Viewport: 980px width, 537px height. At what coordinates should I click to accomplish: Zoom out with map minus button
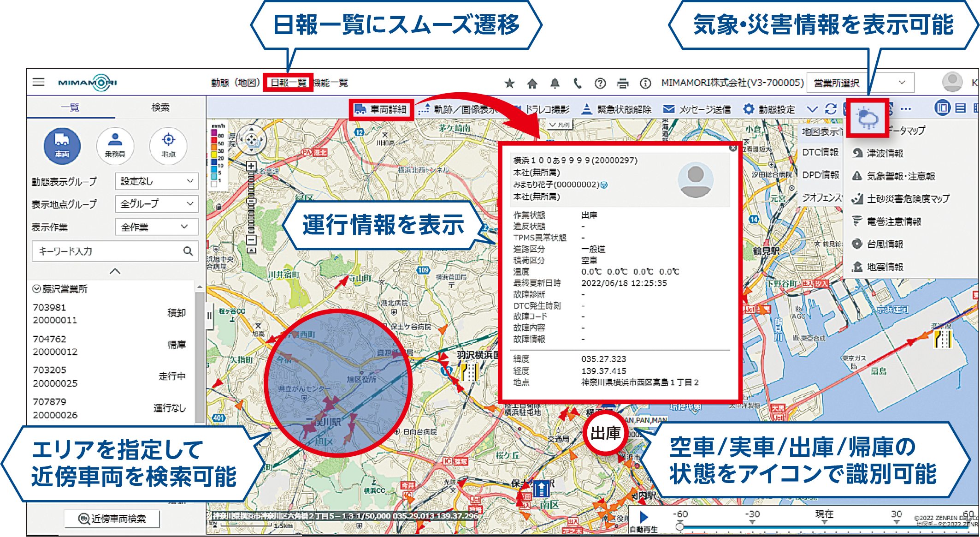(x=251, y=240)
